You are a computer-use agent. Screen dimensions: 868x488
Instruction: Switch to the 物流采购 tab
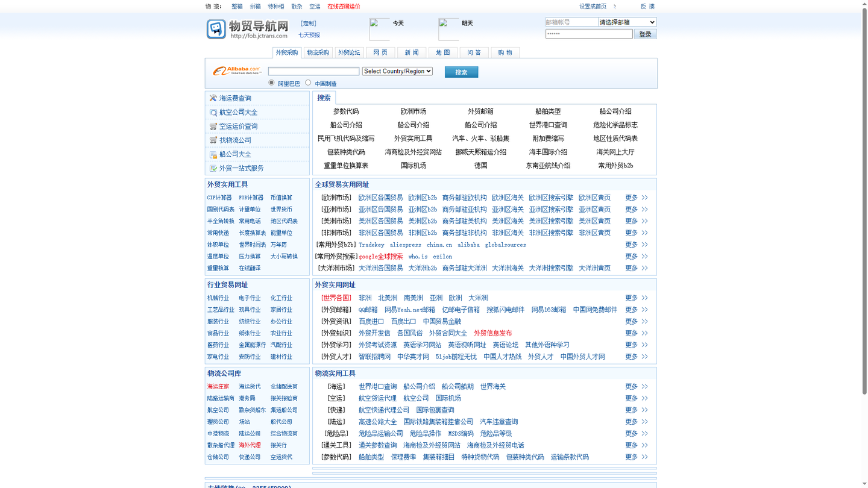tap(318, 52)
